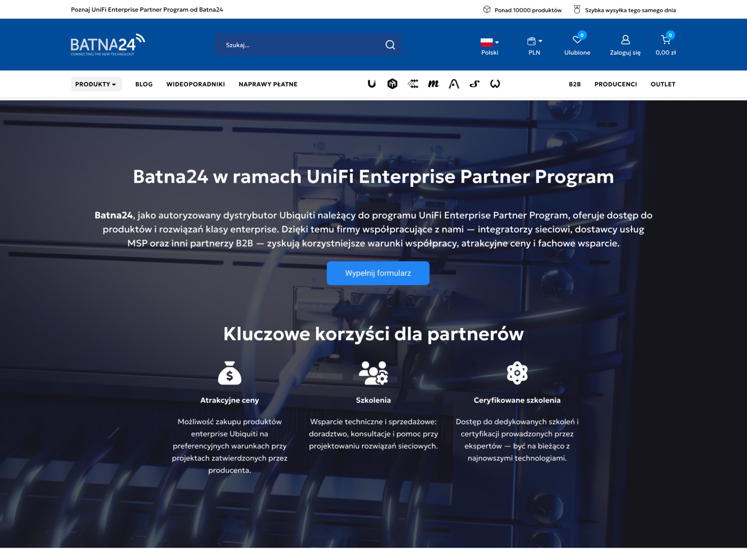Open the Cambium chevron-arrows brand icon
747x560 pixels.
(413, 84)
